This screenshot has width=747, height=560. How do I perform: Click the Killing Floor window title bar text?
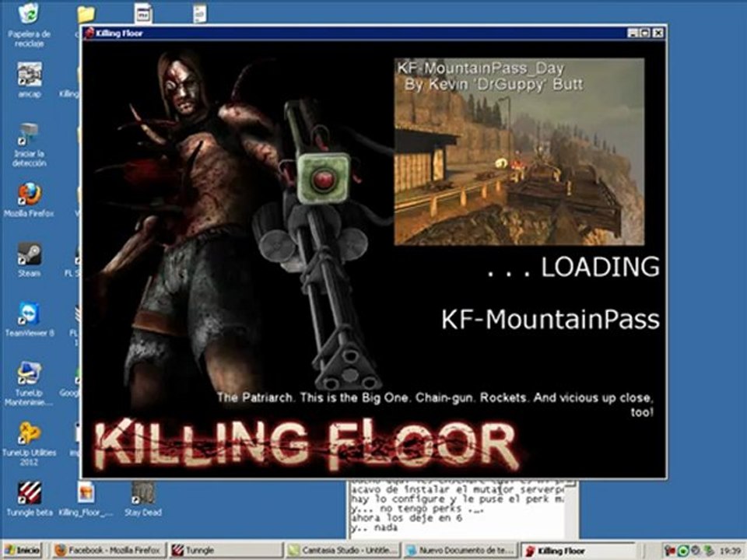tap(119, 33)
